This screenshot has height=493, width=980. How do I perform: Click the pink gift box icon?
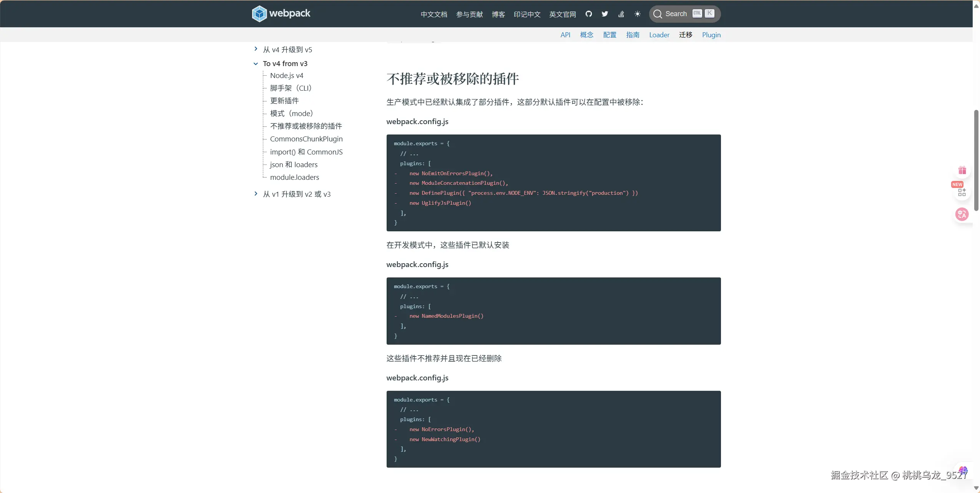point(962,170)
